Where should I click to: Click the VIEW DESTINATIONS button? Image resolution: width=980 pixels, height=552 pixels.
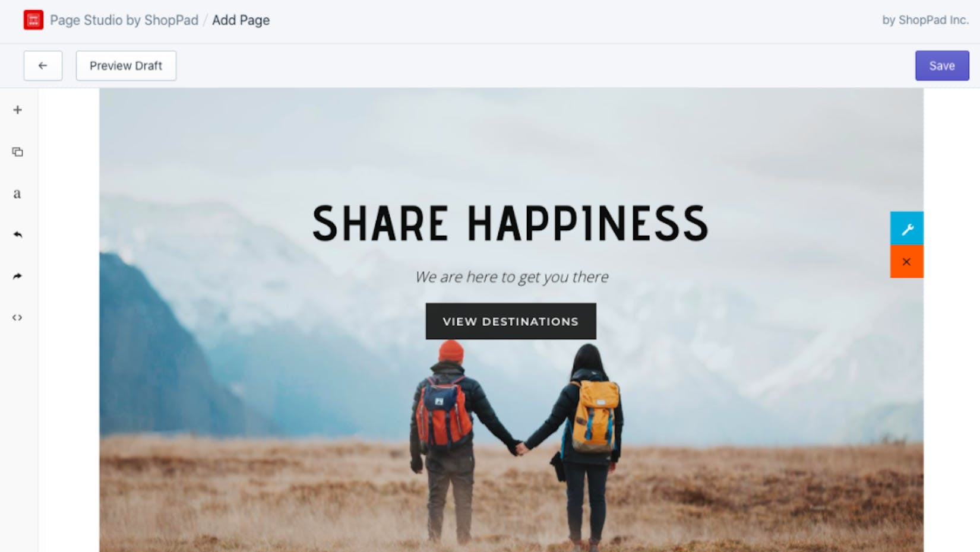[x=511, y=321]
